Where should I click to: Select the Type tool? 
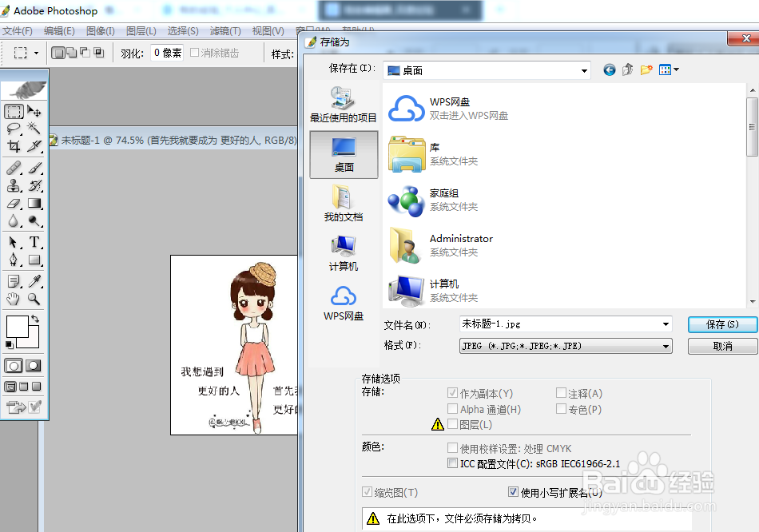click(x=34, y=242)
